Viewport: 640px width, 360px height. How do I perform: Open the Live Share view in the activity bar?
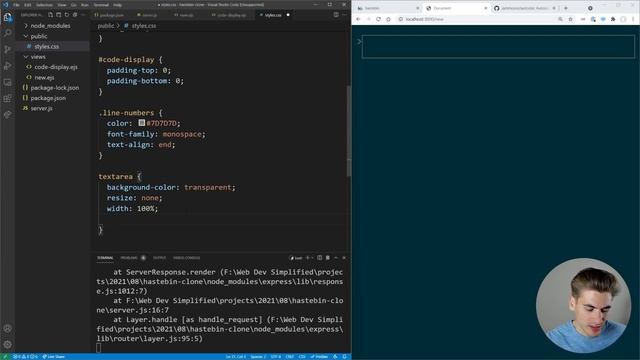(x=7, y=115)
